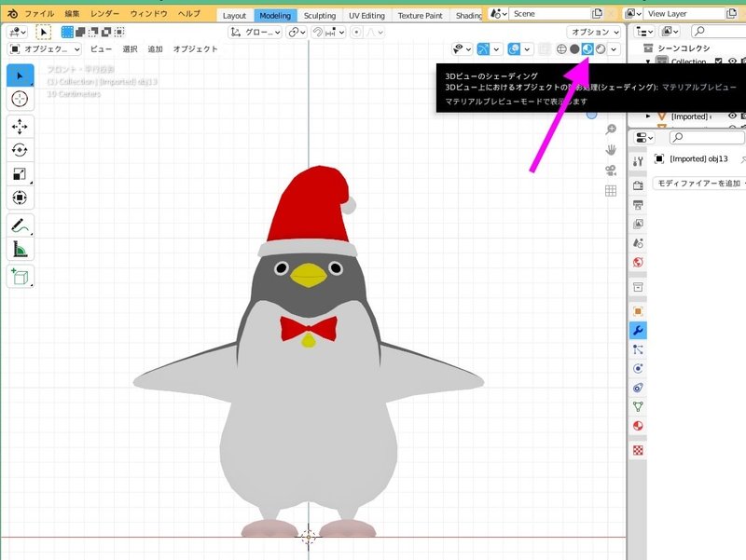Open the 編集 menu

[x=73, y=14]
